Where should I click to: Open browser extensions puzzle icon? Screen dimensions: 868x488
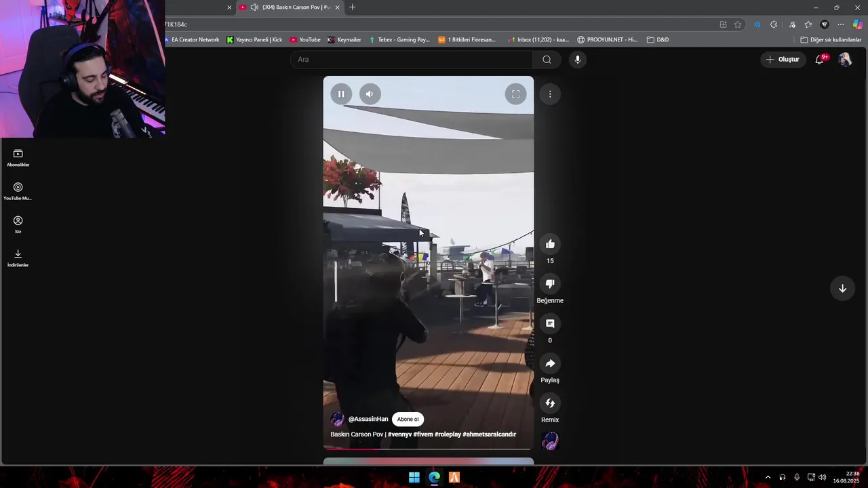pos(774,24)
